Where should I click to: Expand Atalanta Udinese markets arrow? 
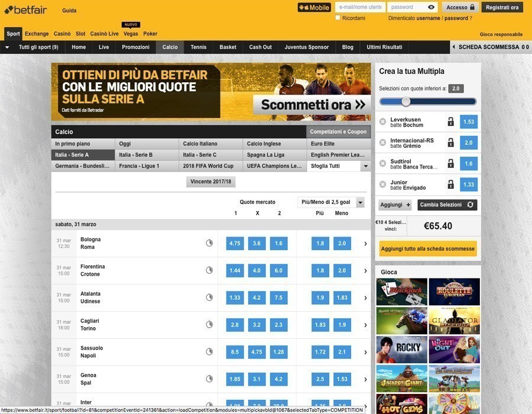[x=365, y=298]
